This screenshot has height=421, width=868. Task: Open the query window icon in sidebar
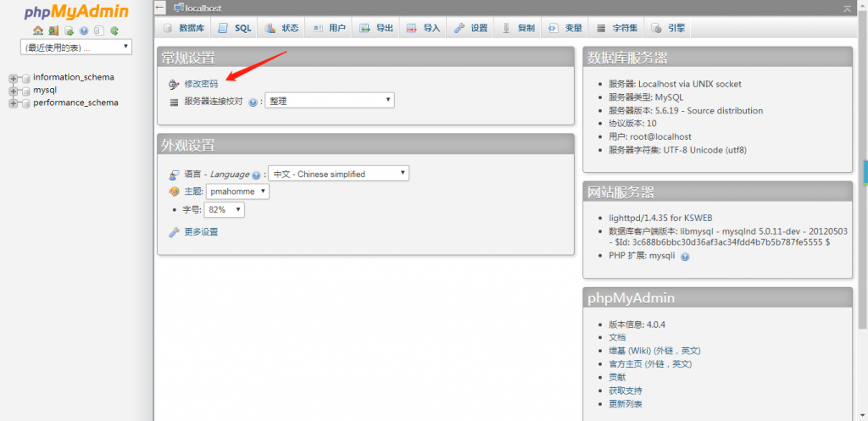tap(69, 30)
